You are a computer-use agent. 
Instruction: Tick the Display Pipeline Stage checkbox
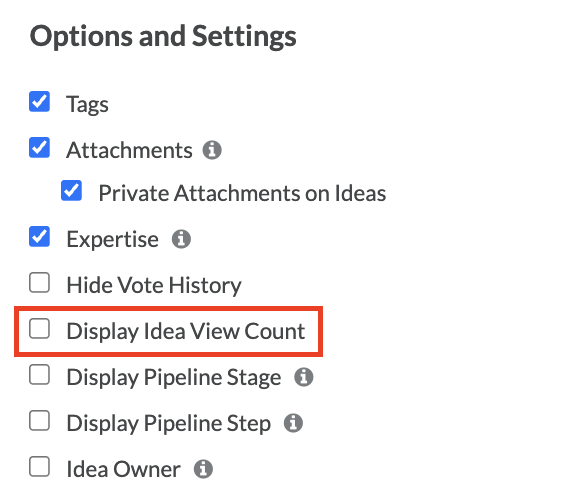(x=40, y=374)
